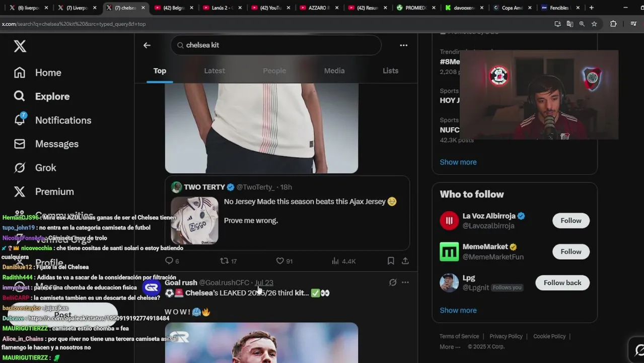Open Explore from the sidebar
Screen dimensions: 644x363
click(x=42, y=96)
